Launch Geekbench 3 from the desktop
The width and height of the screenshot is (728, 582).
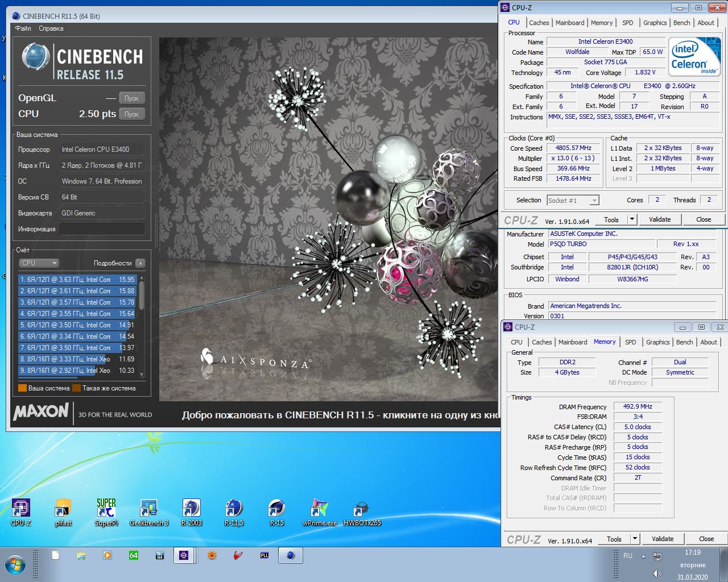point(149,512)
